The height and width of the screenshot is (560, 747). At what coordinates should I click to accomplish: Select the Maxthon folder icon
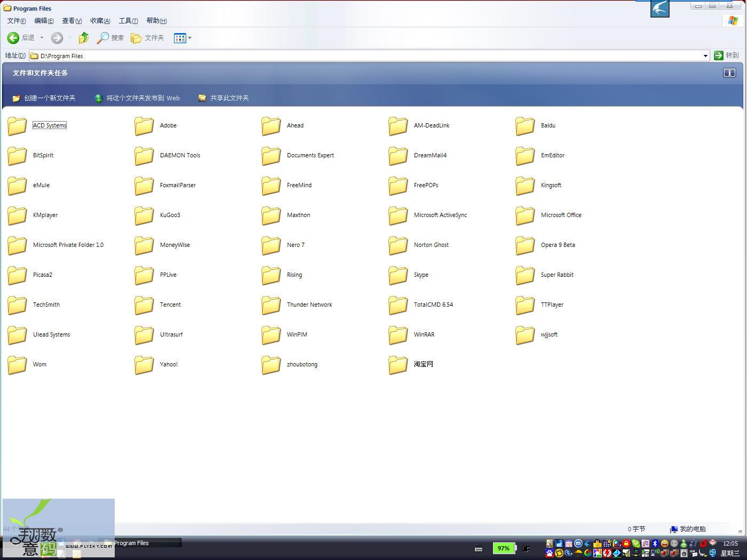pos(271,215)
